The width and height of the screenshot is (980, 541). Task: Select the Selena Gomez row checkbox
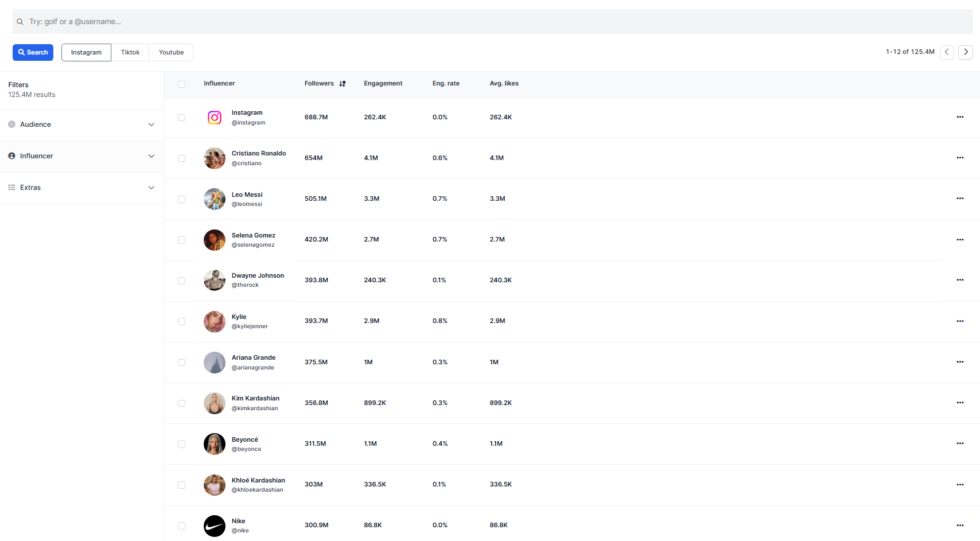pos(181,240)
